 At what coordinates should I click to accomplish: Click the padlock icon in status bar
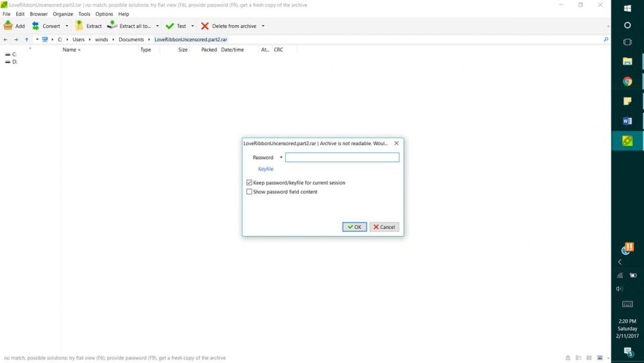(567, 358)
